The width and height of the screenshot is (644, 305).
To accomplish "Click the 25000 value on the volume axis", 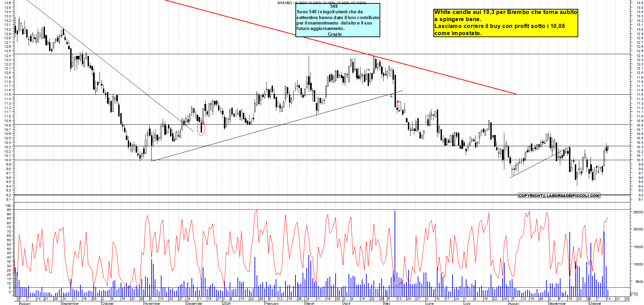I will click(638, 212).
